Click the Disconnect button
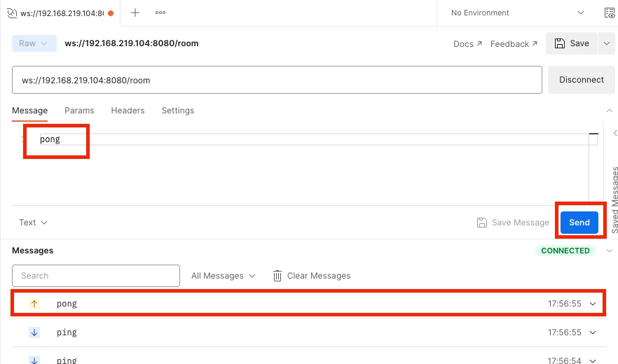The height and width of the screenshot is (364, 618). point(582,80)
